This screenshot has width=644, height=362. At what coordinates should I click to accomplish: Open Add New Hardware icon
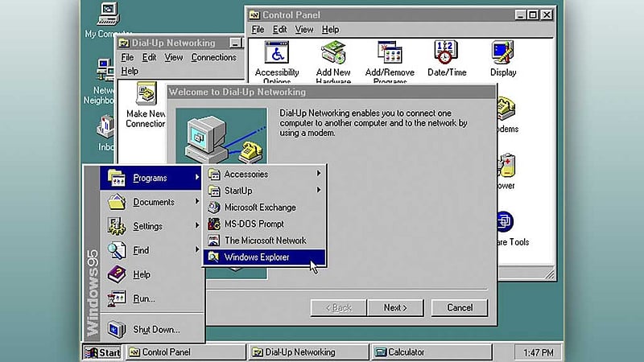[333, 52]
